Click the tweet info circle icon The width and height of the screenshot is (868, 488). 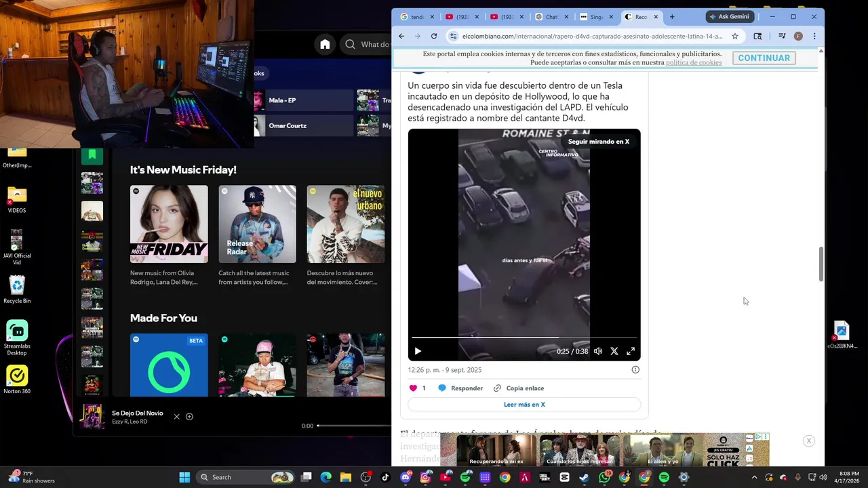(x=635, y=369)
